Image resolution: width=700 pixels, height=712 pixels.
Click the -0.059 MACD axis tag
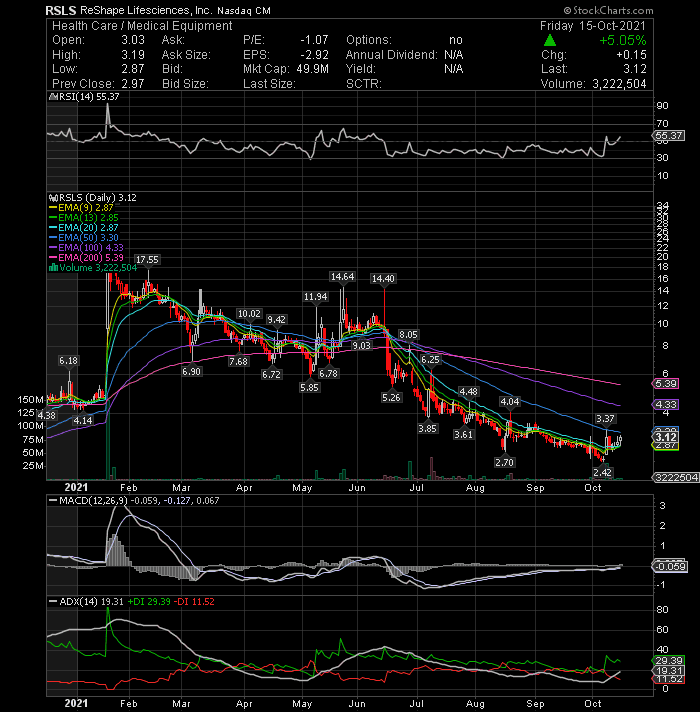[x=670, y=567]
